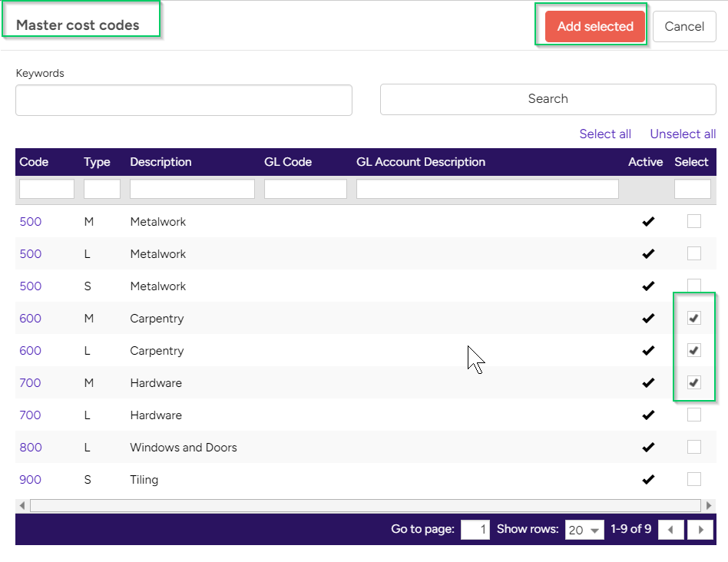728x562 pixels.
Task: Open code 600 link in L Carpentry row
Action: [x=30, y=351]
